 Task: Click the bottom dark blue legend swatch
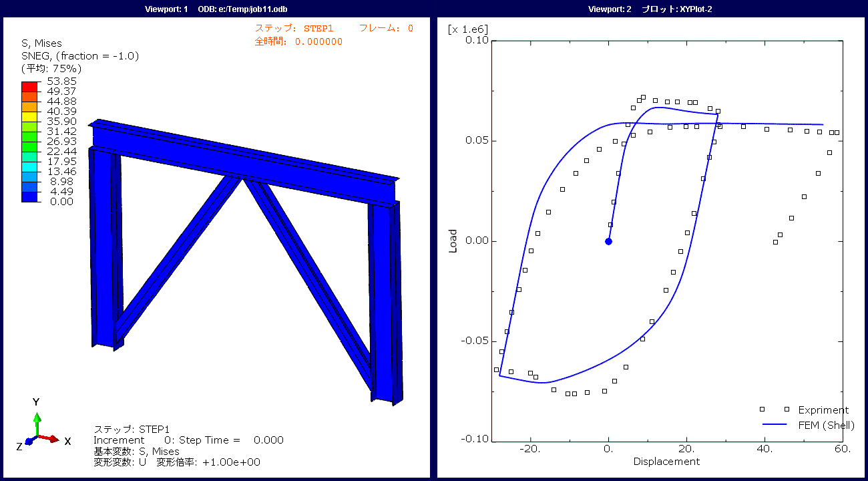[x=29, y=196]
